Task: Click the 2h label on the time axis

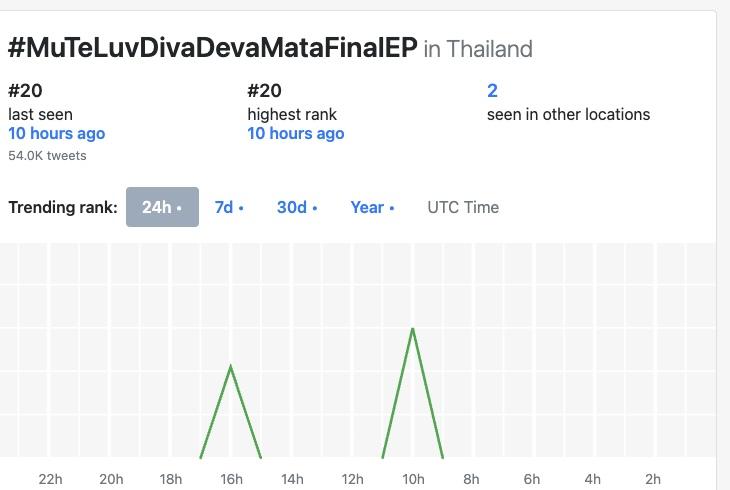Action: tap(653, 479)
